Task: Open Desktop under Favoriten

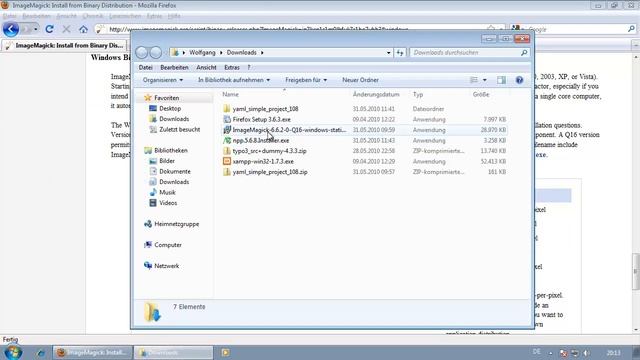Action: tap(170, 109)
